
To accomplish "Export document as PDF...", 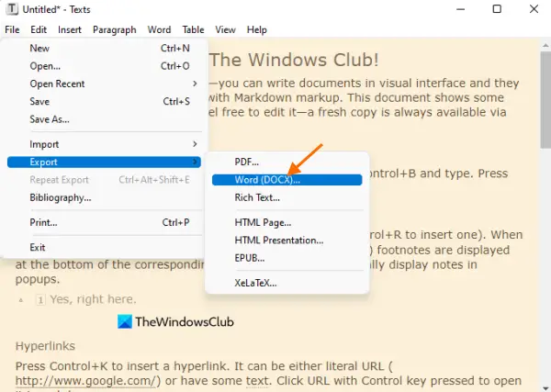I will coord(287,162).
